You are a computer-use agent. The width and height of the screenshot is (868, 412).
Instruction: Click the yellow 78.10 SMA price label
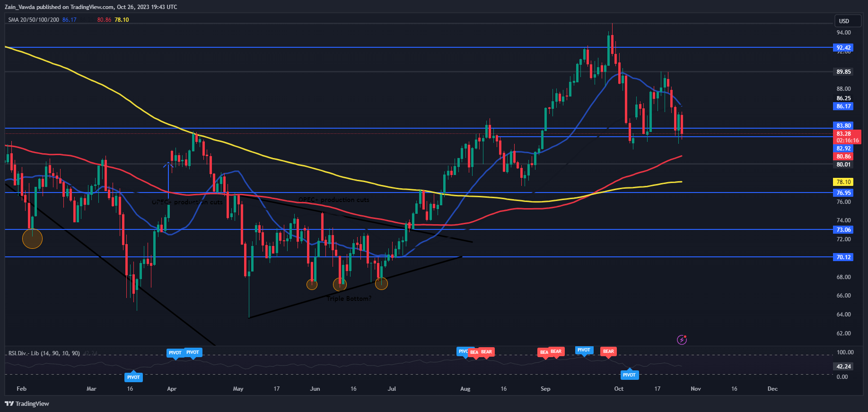(843, 182)
